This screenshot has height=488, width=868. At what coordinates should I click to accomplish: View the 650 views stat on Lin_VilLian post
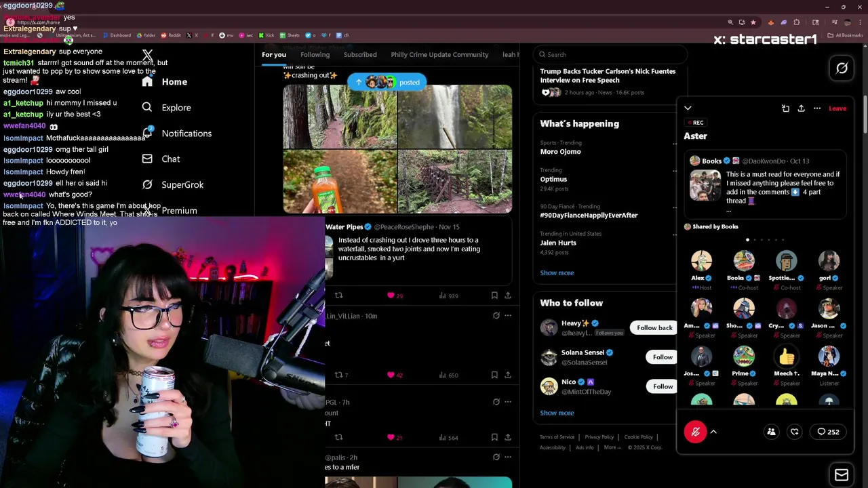[449, 375]
